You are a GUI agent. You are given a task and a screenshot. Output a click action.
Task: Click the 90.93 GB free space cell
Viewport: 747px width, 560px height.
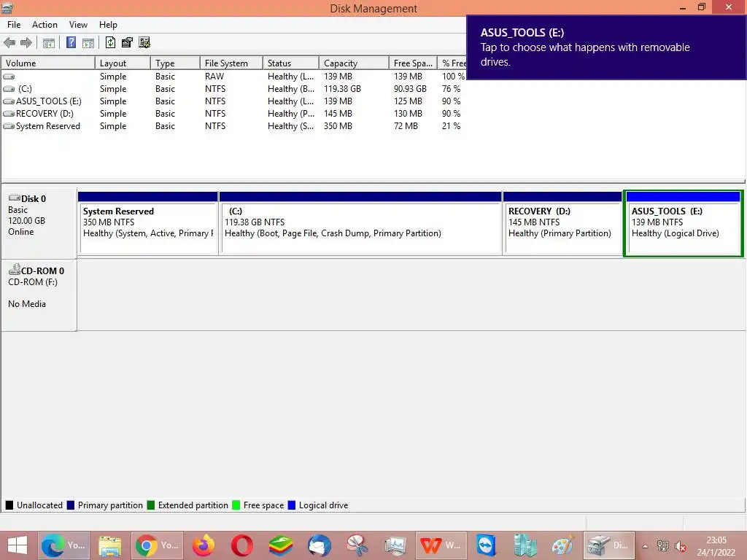click(x=410, y=88)
